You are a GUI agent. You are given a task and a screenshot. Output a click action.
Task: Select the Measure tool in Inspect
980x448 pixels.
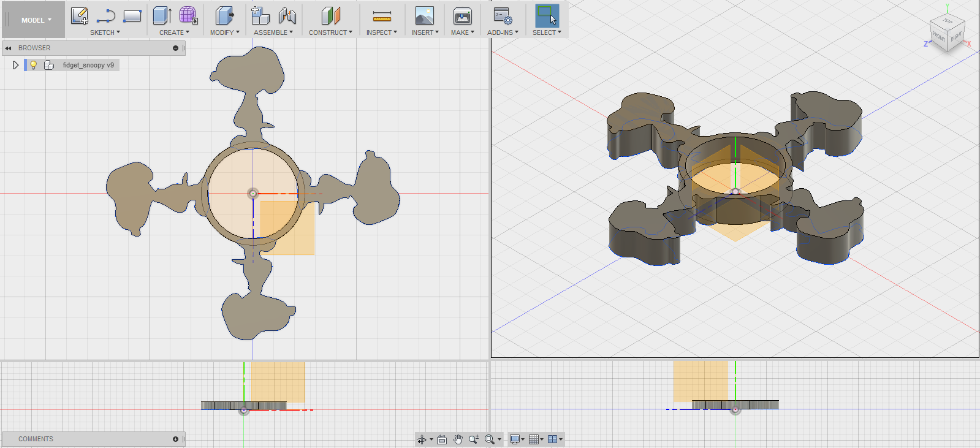(x=381, y=16)
